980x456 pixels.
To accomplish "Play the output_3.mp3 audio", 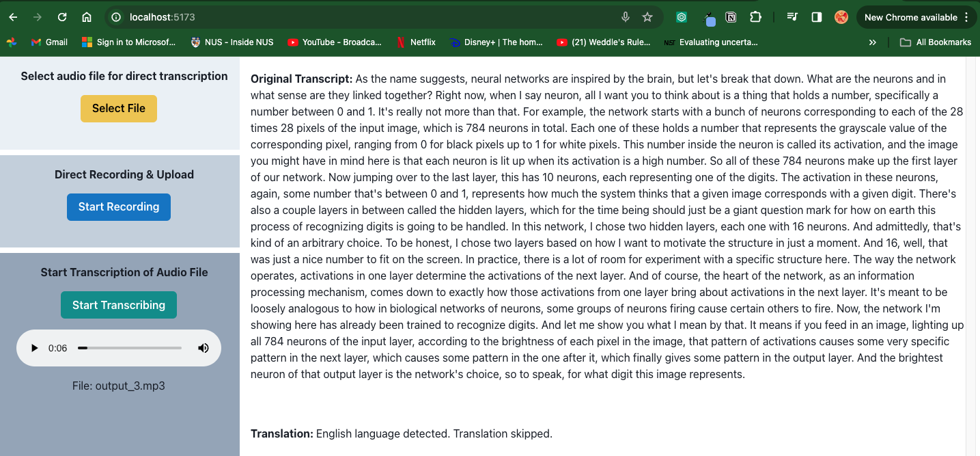I will click(x=35, y=348).
